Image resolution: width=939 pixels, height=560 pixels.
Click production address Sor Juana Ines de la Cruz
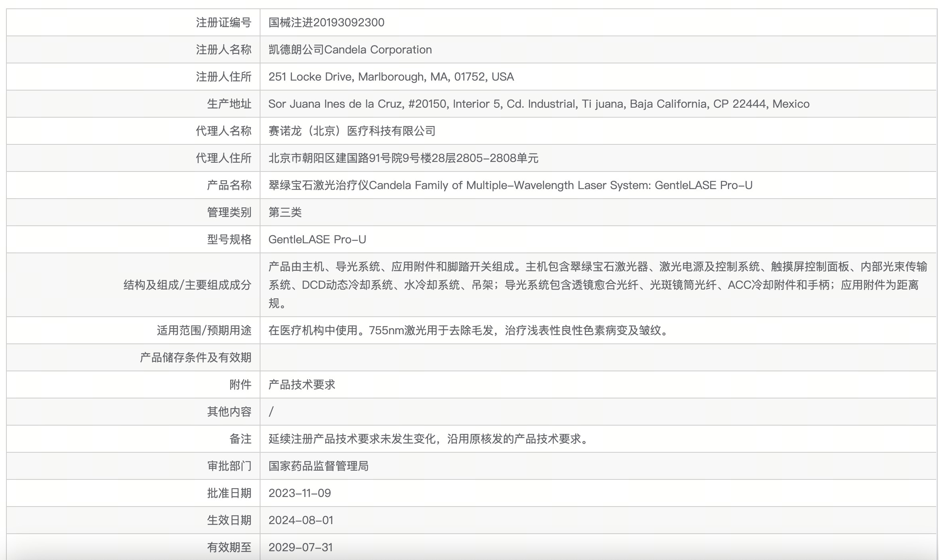click(539, 104)
